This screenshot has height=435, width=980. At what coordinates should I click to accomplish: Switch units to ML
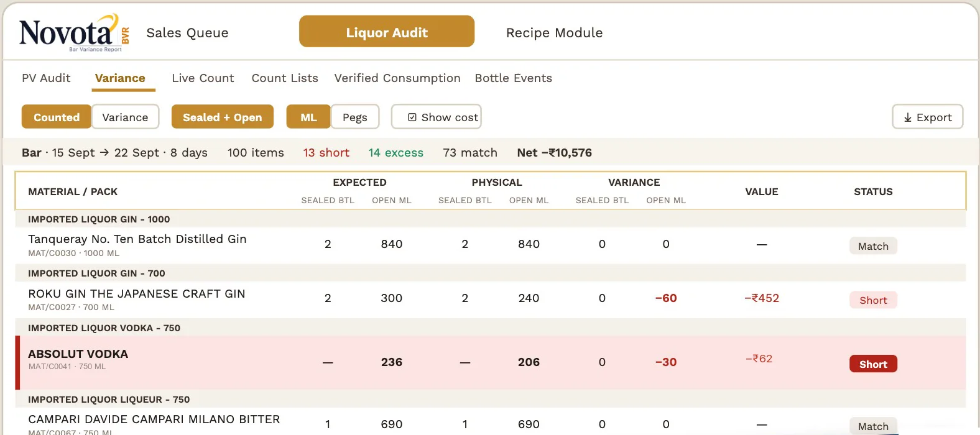pos(308,117)
